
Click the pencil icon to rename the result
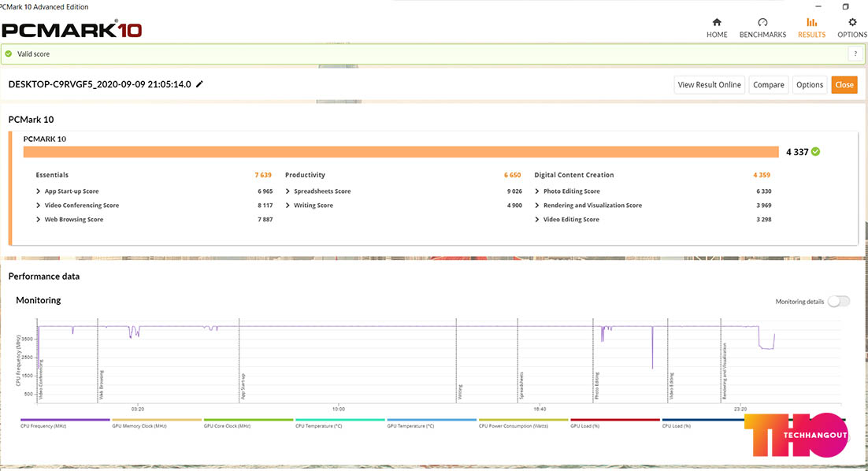click(x=200, y=84)
